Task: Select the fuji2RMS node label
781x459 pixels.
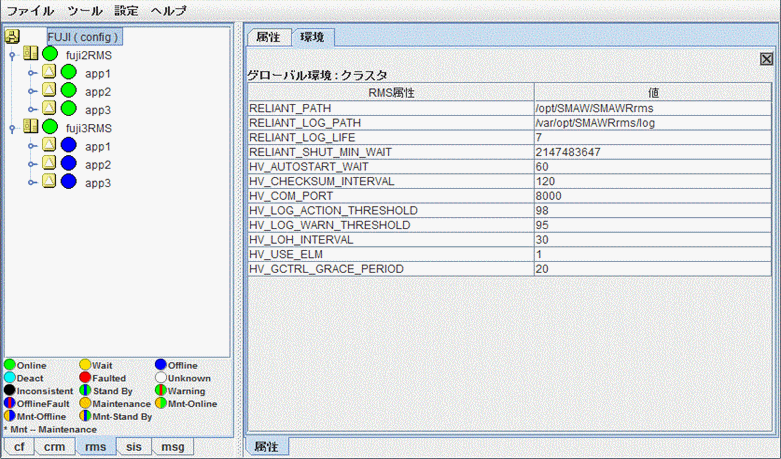Action: coord(89,55)
